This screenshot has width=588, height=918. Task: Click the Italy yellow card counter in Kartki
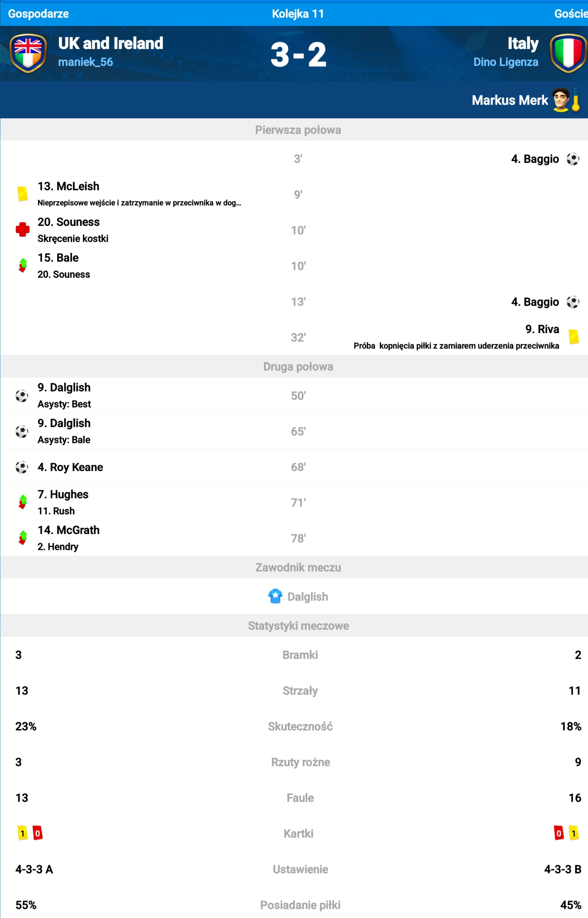pyautogui.click(x=573, y=833)
